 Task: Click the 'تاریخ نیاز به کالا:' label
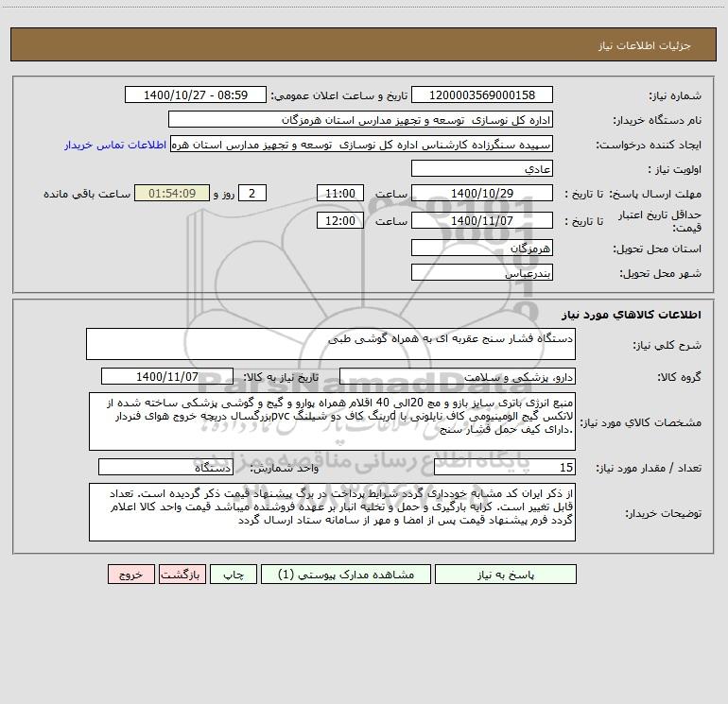(x=282, y=377)
